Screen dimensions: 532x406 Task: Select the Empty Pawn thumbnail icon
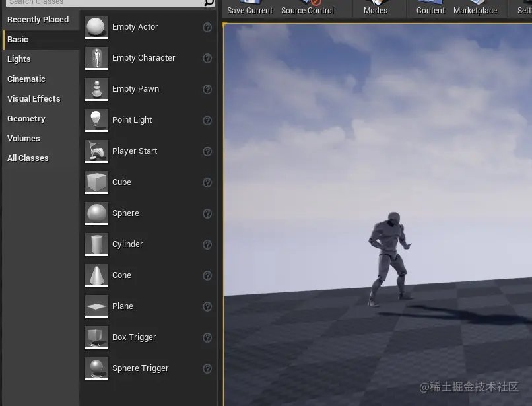[96, 89]
